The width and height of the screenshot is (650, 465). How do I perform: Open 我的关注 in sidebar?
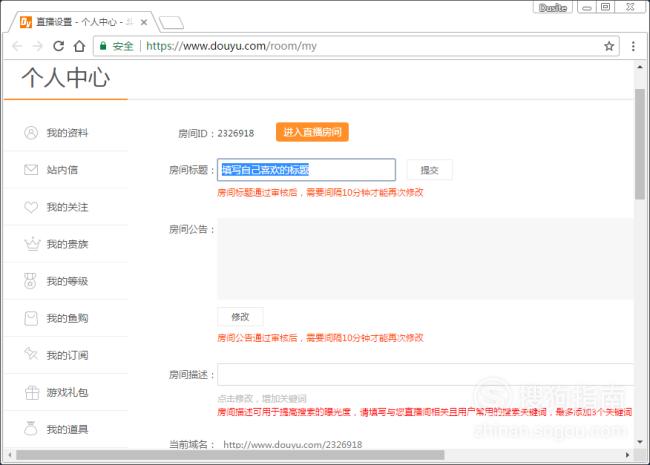[x=67, y=207]
